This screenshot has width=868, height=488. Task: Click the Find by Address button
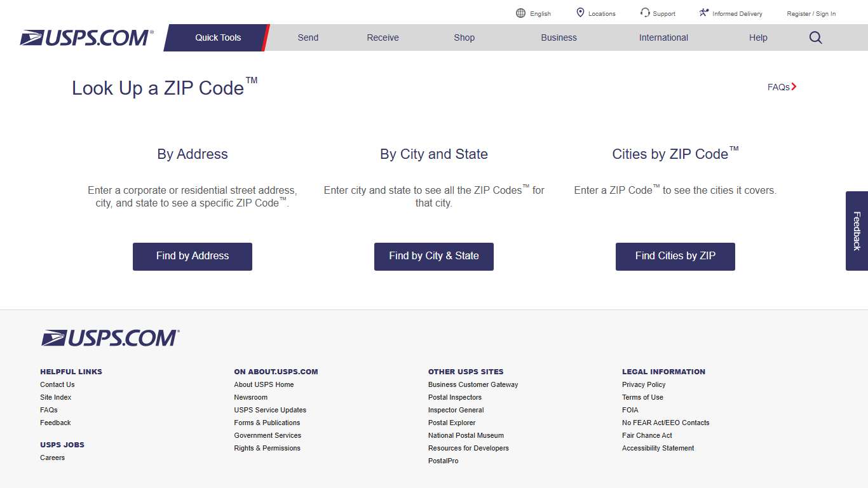click(192, 256)
